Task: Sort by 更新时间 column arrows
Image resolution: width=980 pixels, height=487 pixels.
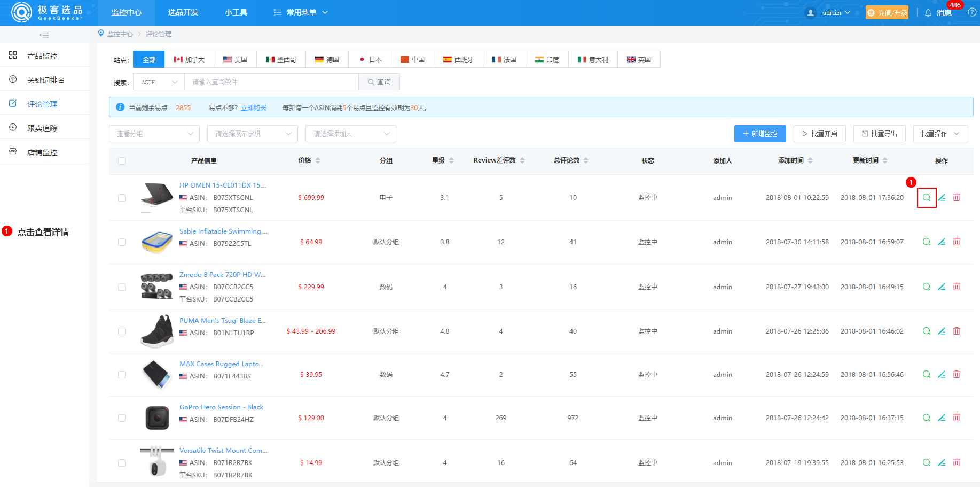Action: point(885,160)
